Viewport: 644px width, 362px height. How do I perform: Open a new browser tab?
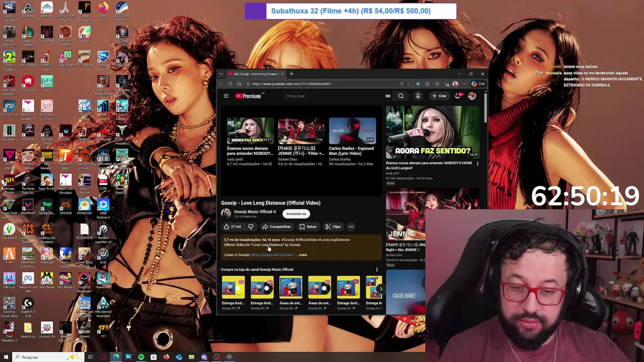(291, 74)
